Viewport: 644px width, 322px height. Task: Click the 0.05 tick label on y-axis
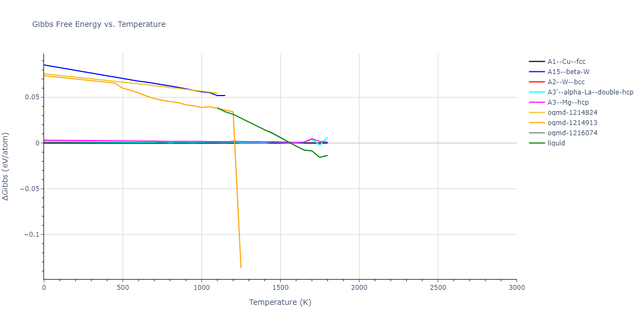(x=32, y=97)
